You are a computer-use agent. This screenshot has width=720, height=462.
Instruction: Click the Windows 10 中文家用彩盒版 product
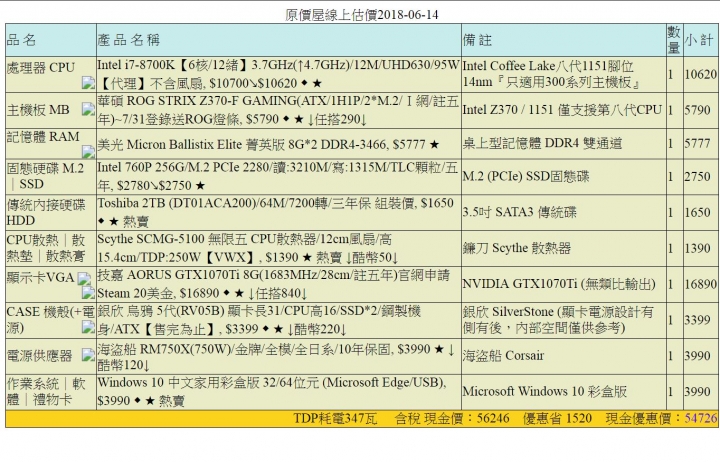272,391
